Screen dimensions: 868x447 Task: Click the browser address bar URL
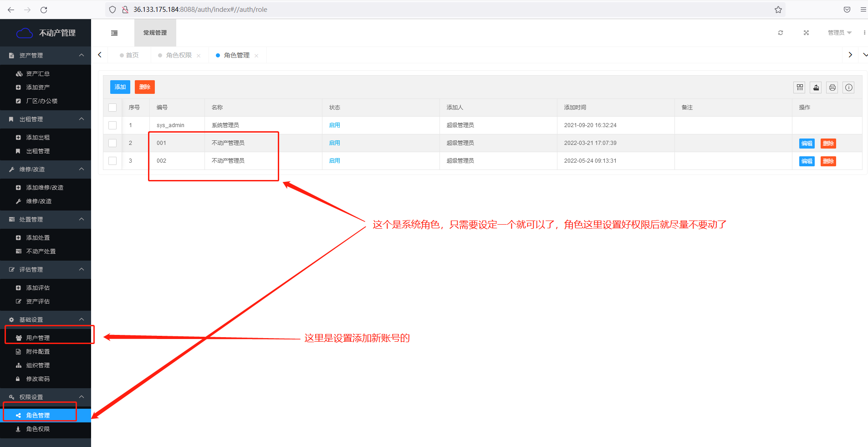pos(200,10)
